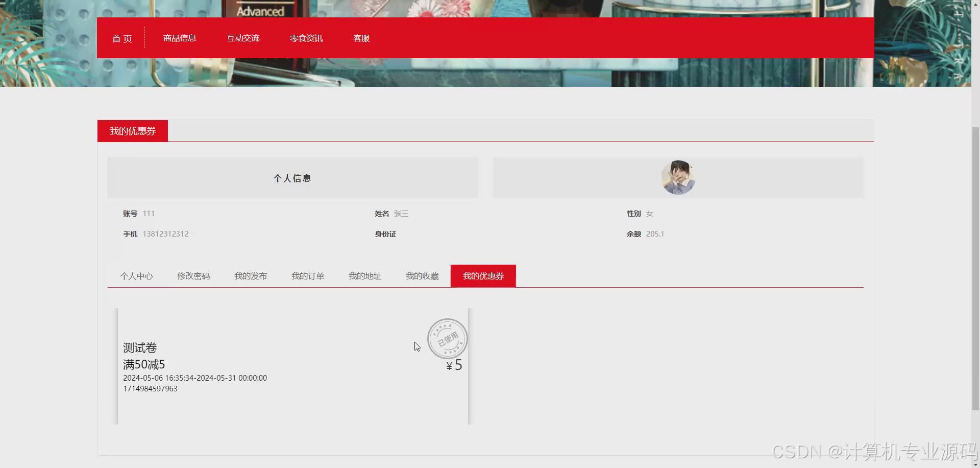Open the 客服 navigation menu item
The image size is (980, 468).
[361, 38]
